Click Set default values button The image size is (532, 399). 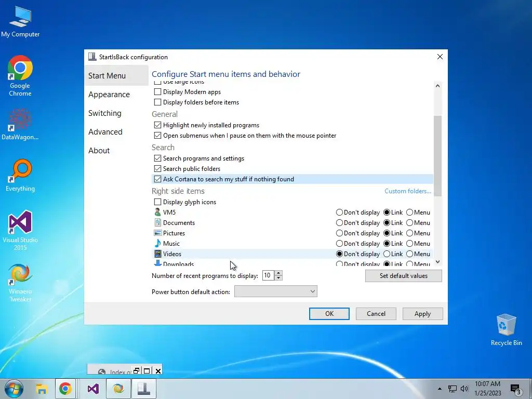coord(403,276)
